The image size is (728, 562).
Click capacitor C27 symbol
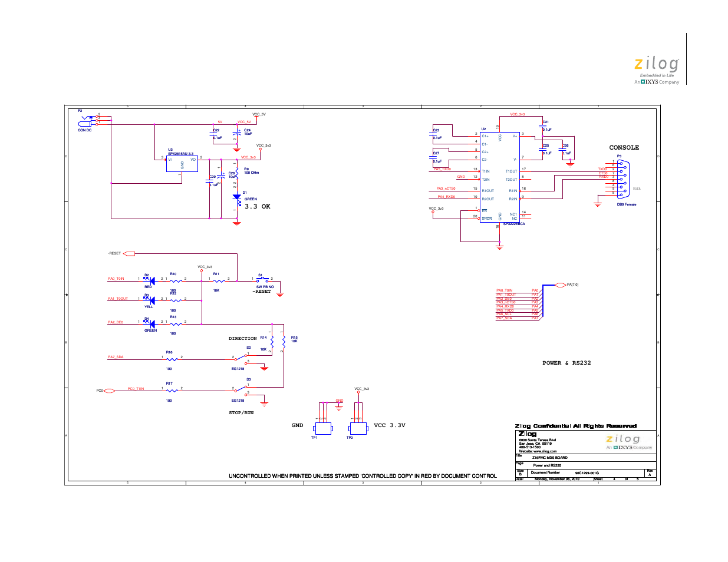434,157
